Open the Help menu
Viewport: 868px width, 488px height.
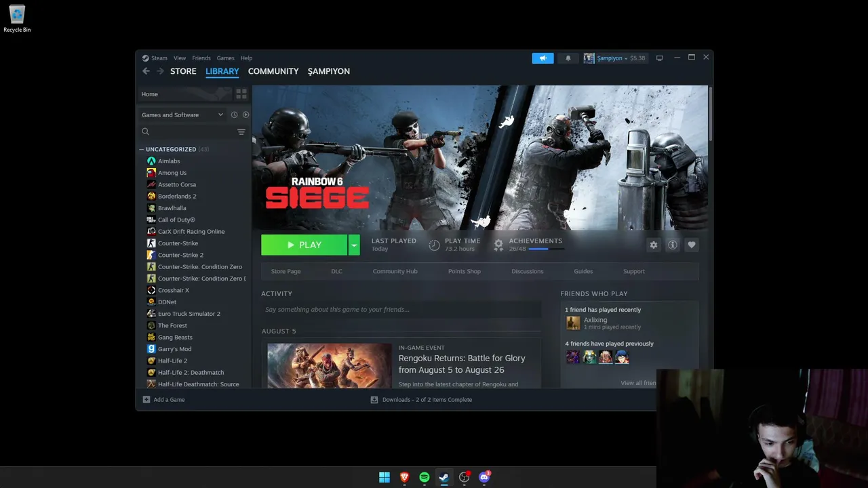pyautogui.click(x=247, y=58)
